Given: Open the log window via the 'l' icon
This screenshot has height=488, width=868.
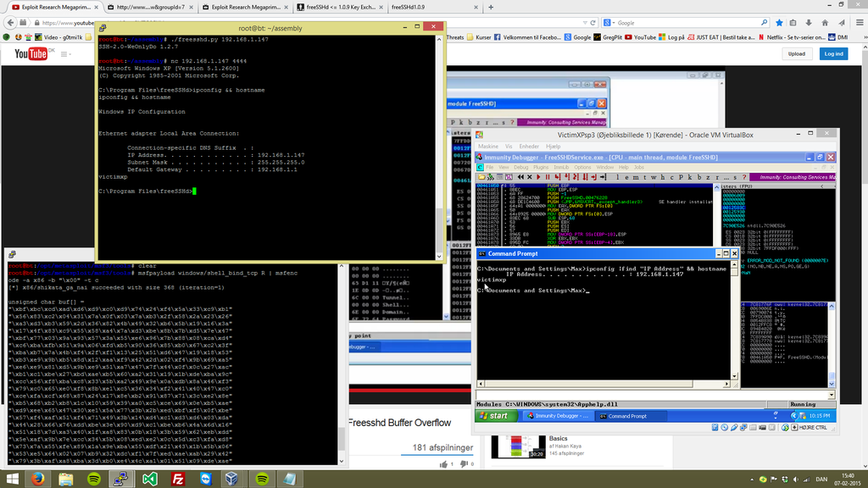Looking at the screenshot, I should [x=617, y=176].
